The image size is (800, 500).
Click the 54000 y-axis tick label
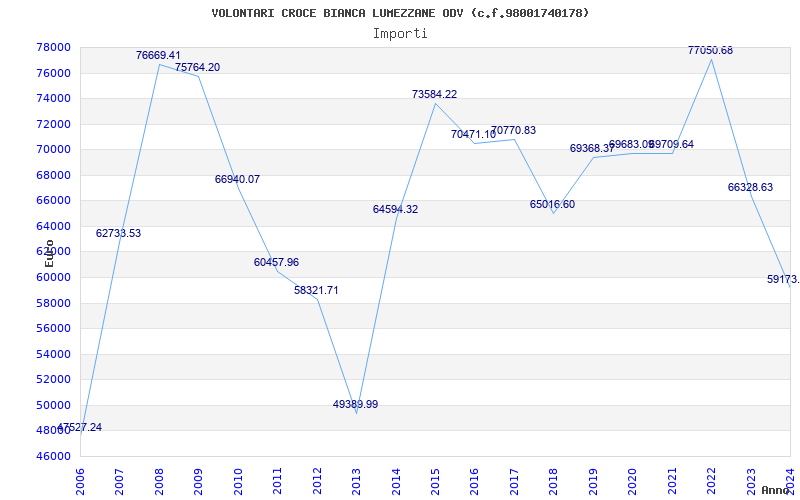(x=53, y=354)
